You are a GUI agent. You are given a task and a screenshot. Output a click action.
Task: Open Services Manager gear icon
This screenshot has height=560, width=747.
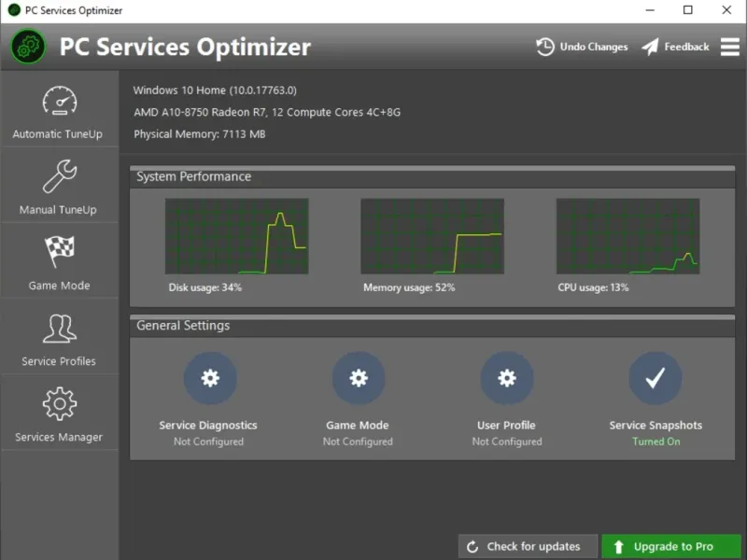tap(59, 404)
